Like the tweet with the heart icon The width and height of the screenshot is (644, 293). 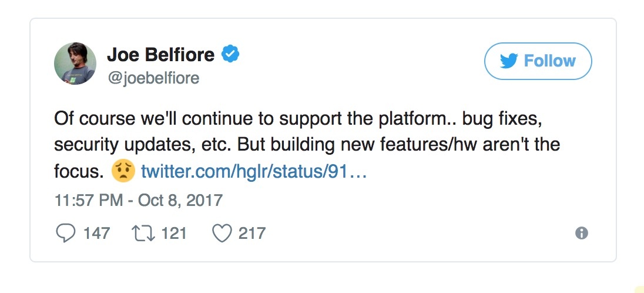coord(222,234)
